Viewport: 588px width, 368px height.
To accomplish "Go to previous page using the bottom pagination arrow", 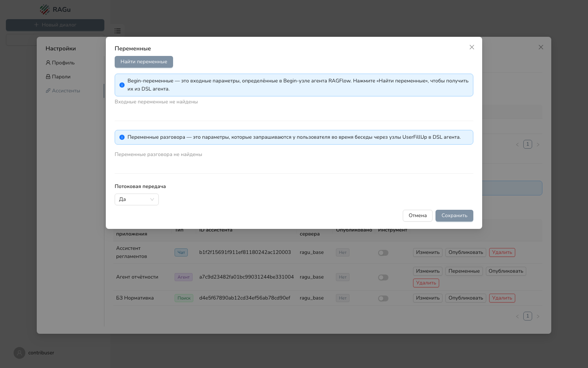I will click(517, 316).
